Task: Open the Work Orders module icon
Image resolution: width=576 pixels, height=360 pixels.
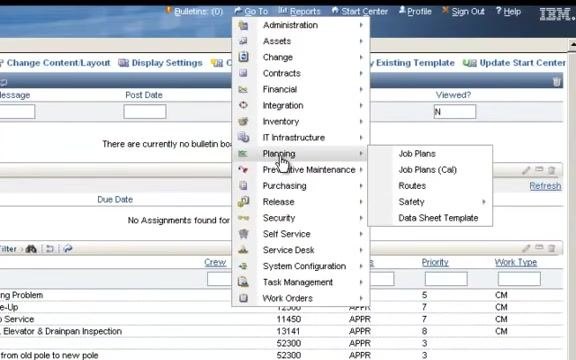Action: click(x=243, y=298)
